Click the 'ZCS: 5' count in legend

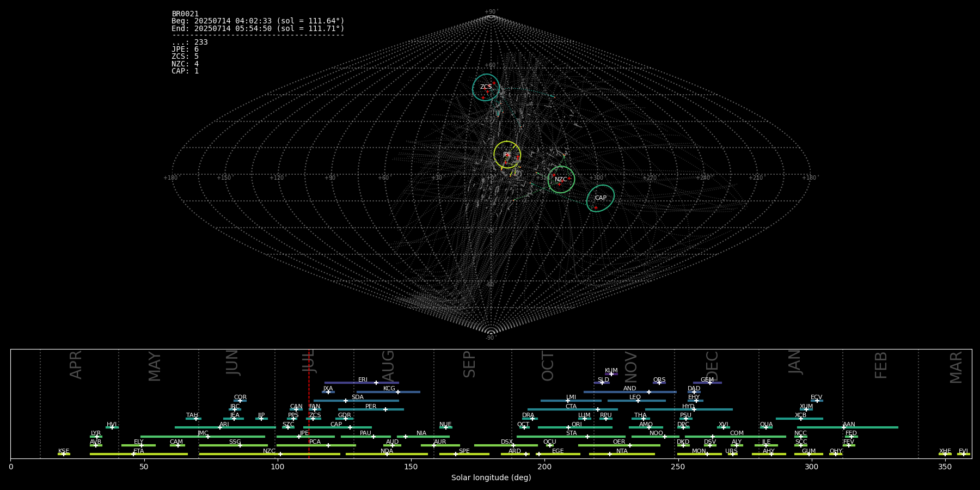(185, 57)
